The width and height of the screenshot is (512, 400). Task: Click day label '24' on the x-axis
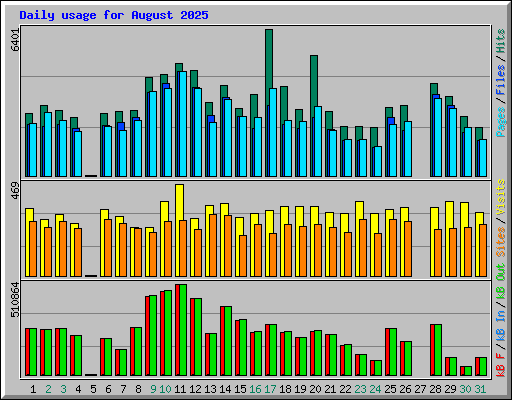(375, 389)
